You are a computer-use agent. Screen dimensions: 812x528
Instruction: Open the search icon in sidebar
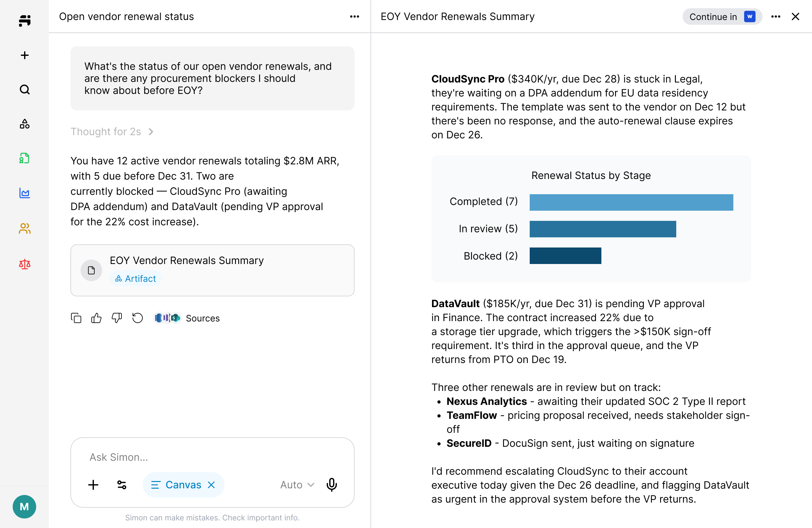24,90
